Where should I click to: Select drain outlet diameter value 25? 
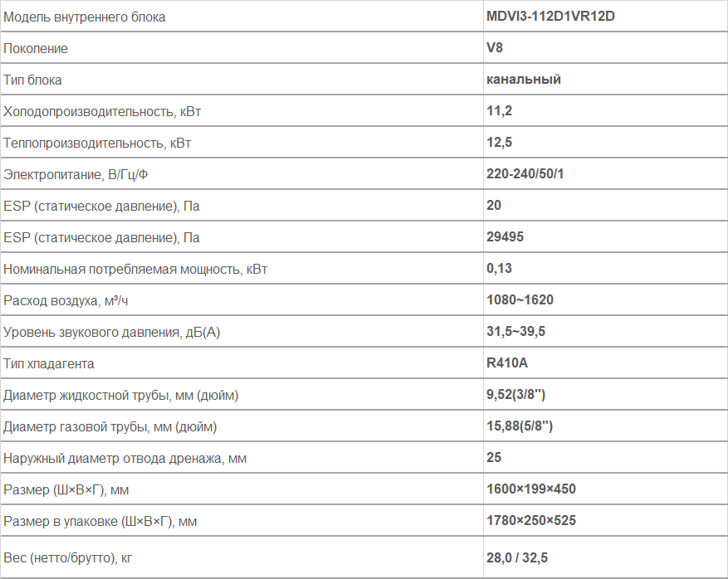pos(494,457)
